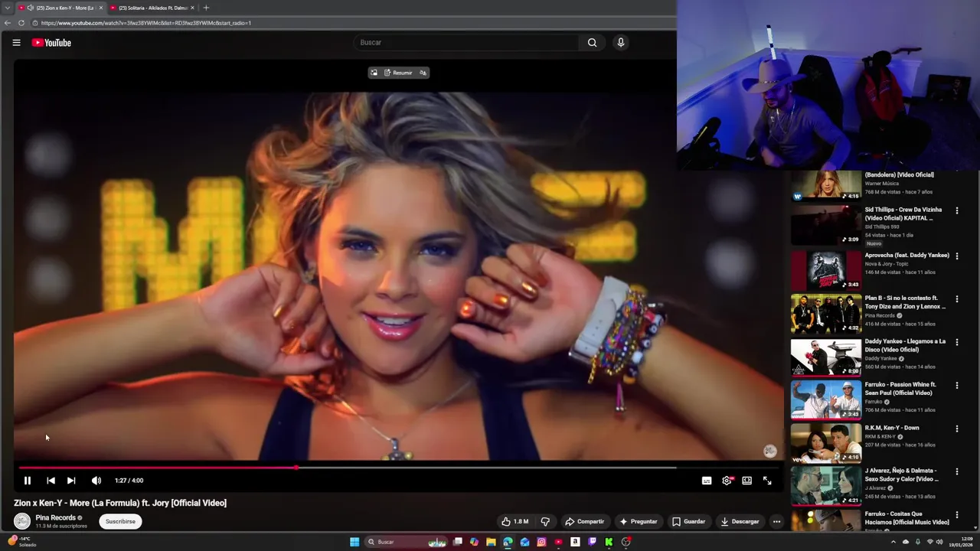Open a new browser tab
The width and height of the screenshot is (980, 551).
click(x=206, y=8)
